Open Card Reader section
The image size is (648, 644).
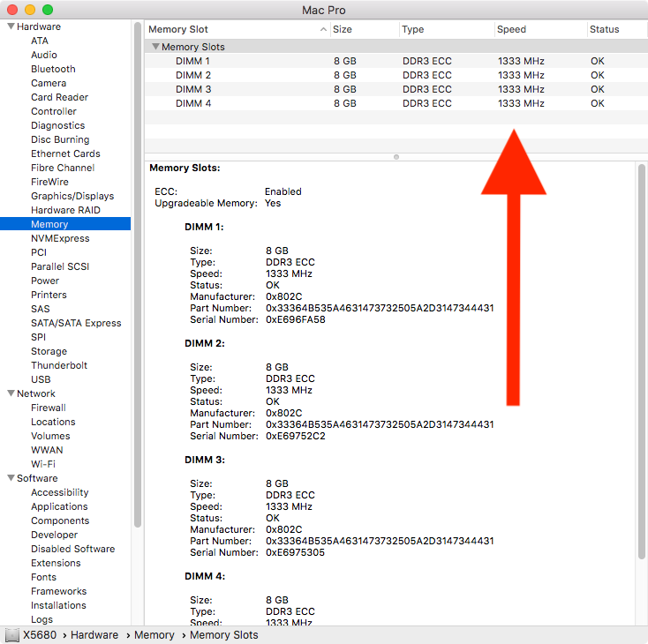(59, 97)
